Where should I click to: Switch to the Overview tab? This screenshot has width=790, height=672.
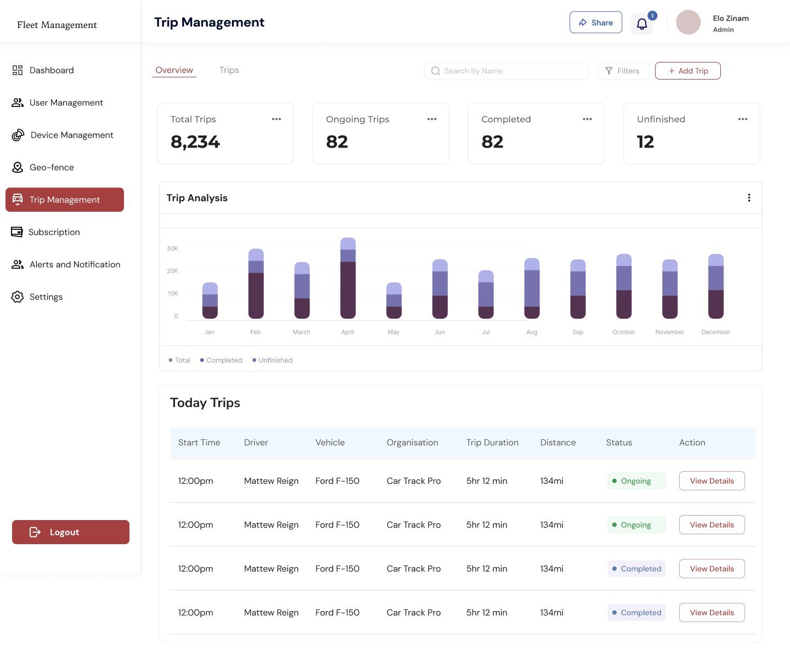coord(174,70)
